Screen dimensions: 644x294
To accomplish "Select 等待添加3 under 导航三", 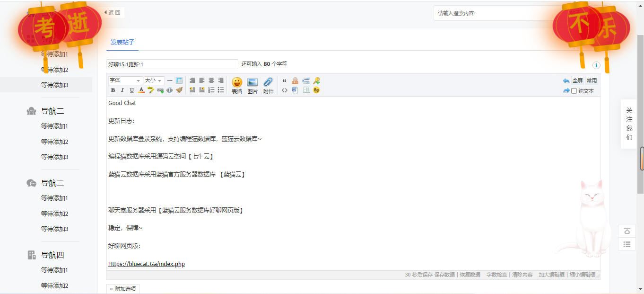I will 55,229.
